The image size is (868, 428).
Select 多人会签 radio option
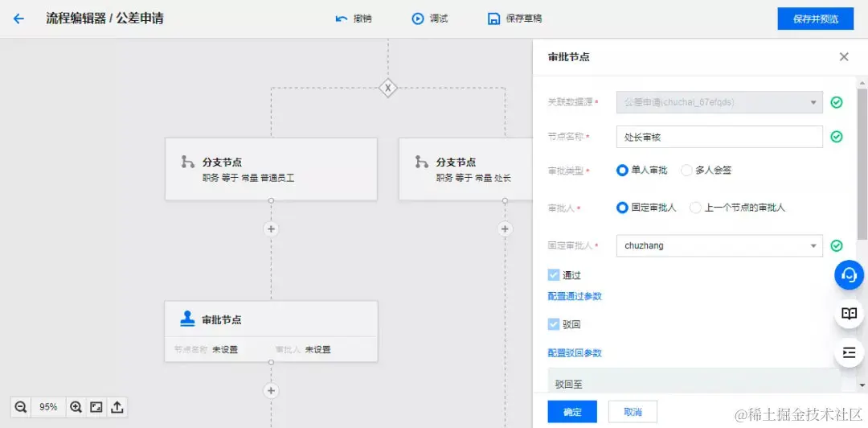click(686, 171)
